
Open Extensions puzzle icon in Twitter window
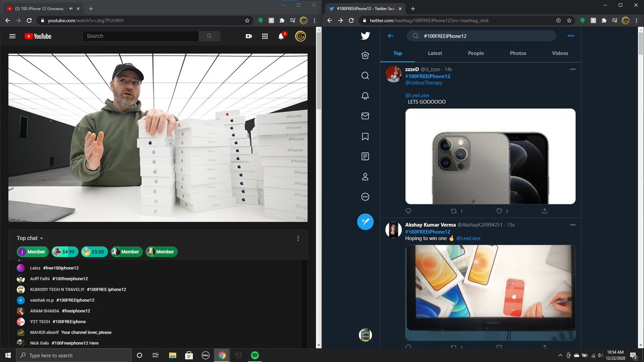coord(604,20)
